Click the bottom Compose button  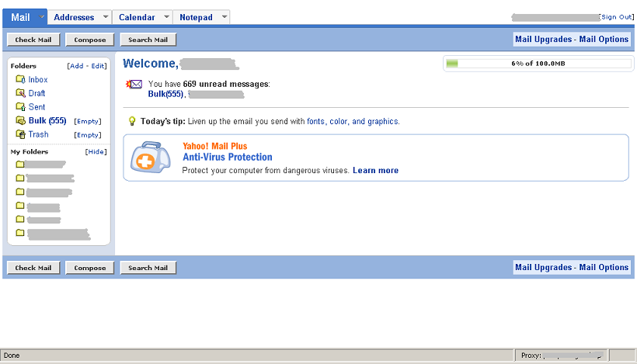[x=90, y=268]
